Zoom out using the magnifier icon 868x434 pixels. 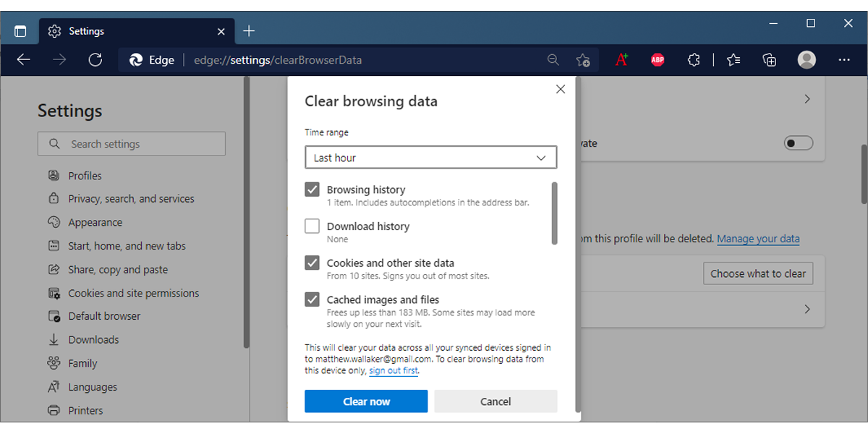553,60
